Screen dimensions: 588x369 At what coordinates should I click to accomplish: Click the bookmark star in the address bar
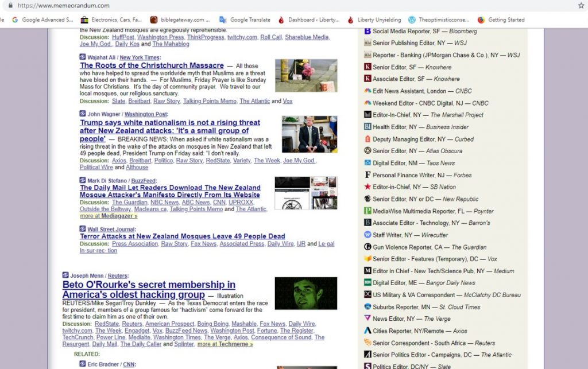coord(581,6)
